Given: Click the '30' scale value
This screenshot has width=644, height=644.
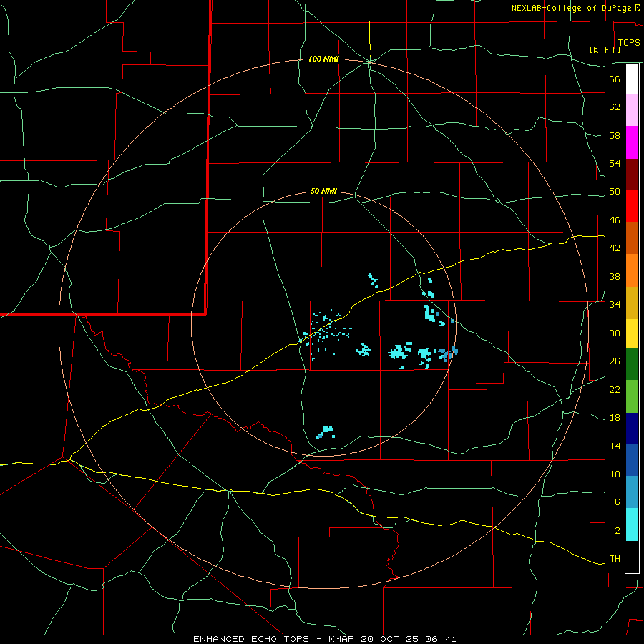Looking at the screenshot, I should pos(615,333).
